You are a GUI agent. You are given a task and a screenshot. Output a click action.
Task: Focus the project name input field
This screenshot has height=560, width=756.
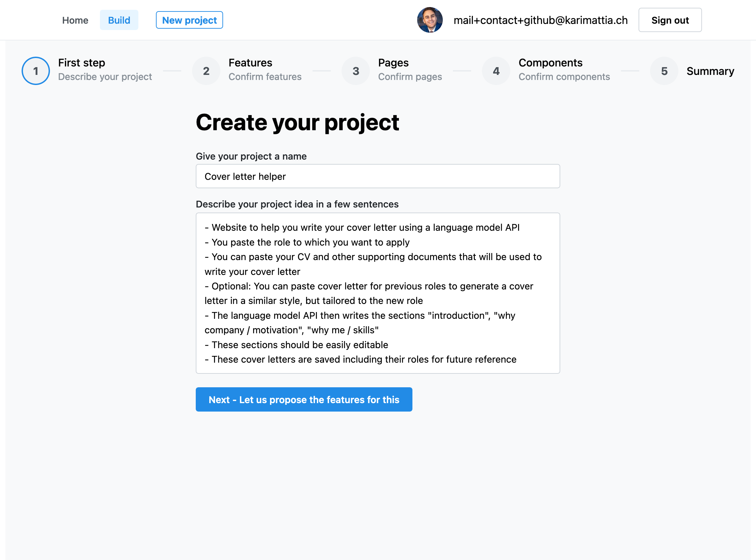377,176
